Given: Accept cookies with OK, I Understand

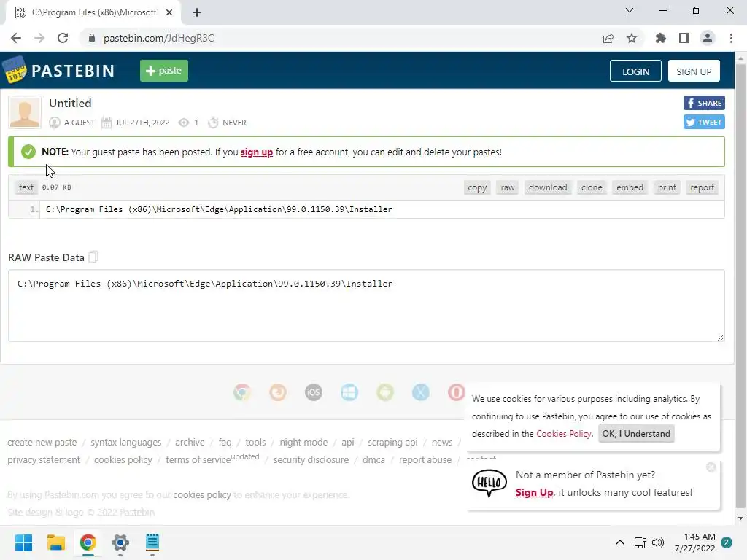Looking at the screenshot, I should 636,433.
